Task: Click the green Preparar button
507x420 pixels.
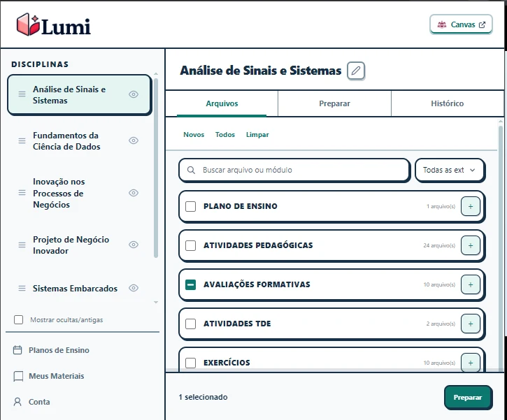Action: coord(468,398)
